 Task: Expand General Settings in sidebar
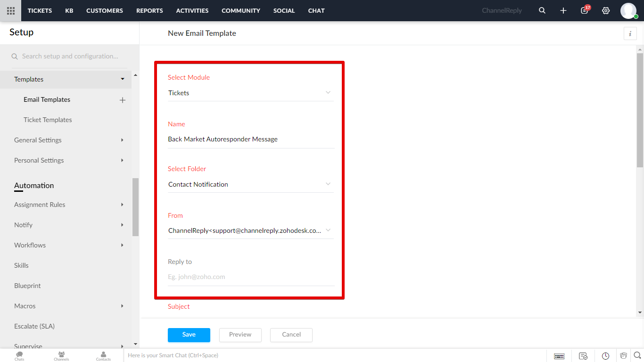point(122,140)
